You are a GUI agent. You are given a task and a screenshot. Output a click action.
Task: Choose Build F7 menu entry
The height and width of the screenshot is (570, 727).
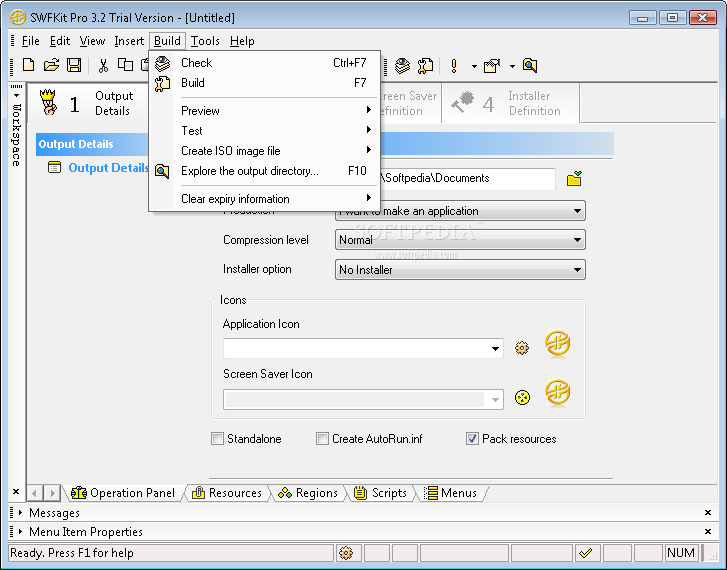[x=264, y=83]
